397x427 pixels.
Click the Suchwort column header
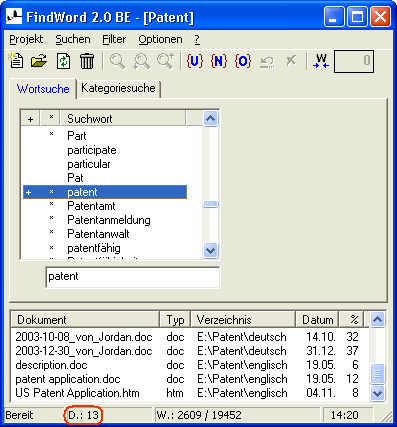coord(123,119)
